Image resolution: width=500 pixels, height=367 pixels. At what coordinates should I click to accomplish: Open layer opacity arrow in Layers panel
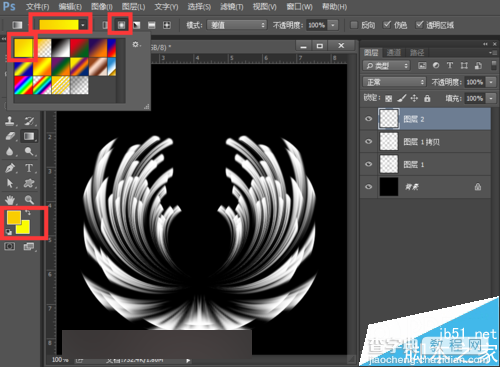[491, 82]
